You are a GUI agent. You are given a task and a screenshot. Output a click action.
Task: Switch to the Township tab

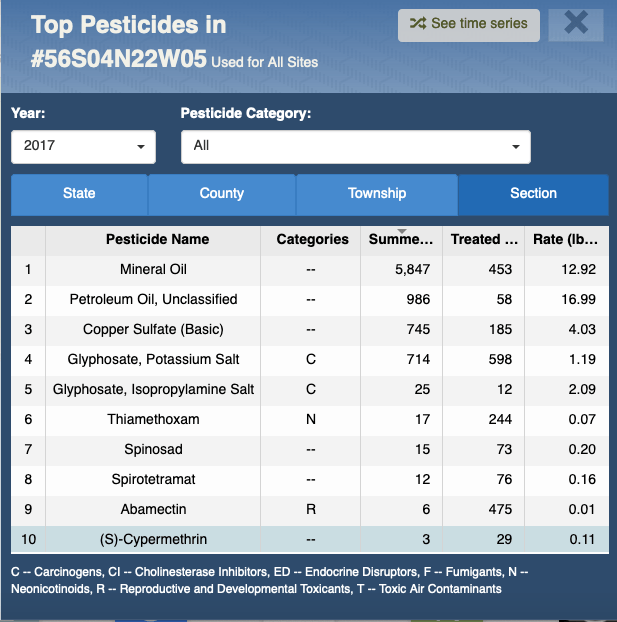tap(377, 194)
